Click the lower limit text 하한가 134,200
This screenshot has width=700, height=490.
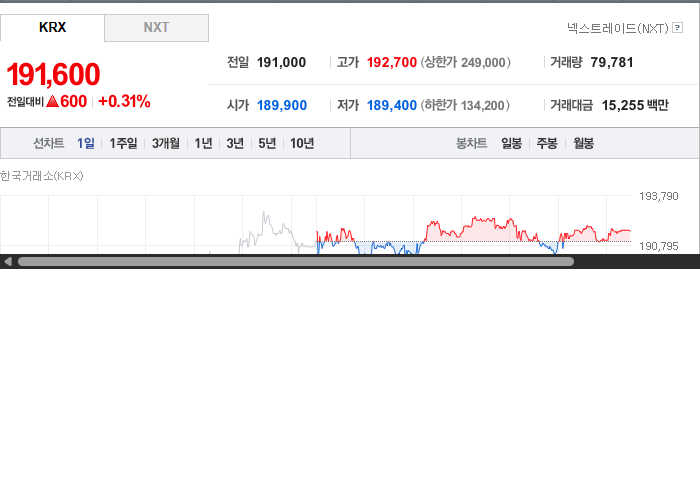click(x=465, y=105)
